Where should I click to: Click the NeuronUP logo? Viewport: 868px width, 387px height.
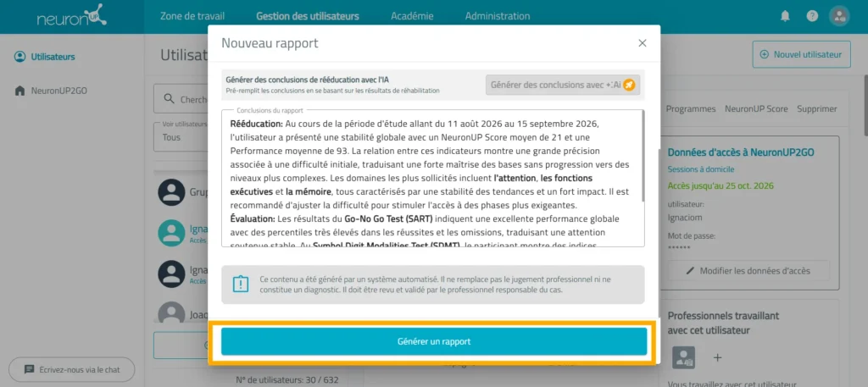72,16
